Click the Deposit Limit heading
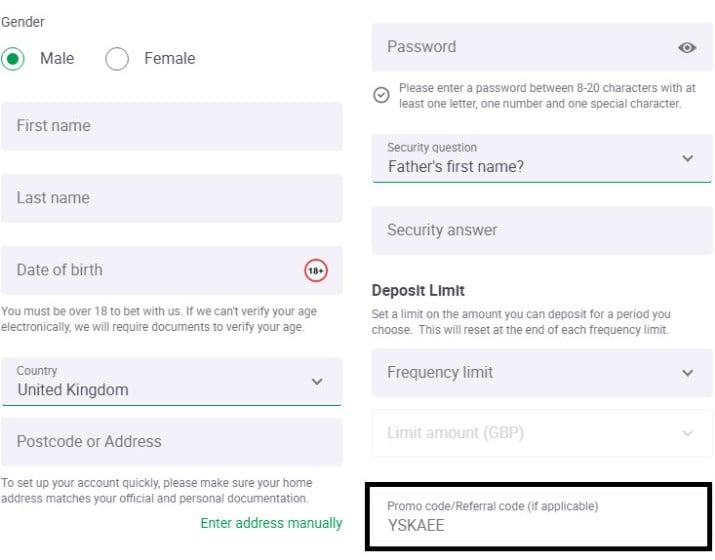The width and height of the screenshot is (715, 560). [x=418, y=290]
